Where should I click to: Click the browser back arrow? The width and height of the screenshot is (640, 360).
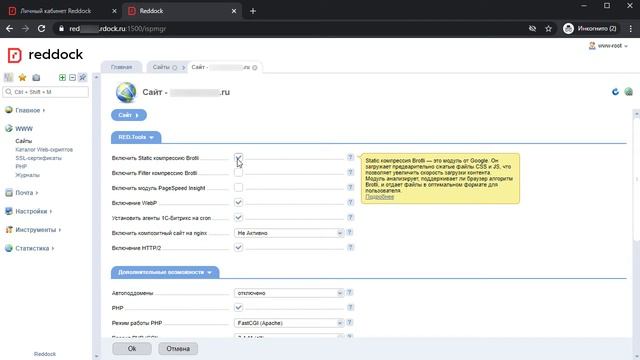[x=9, y=29]
